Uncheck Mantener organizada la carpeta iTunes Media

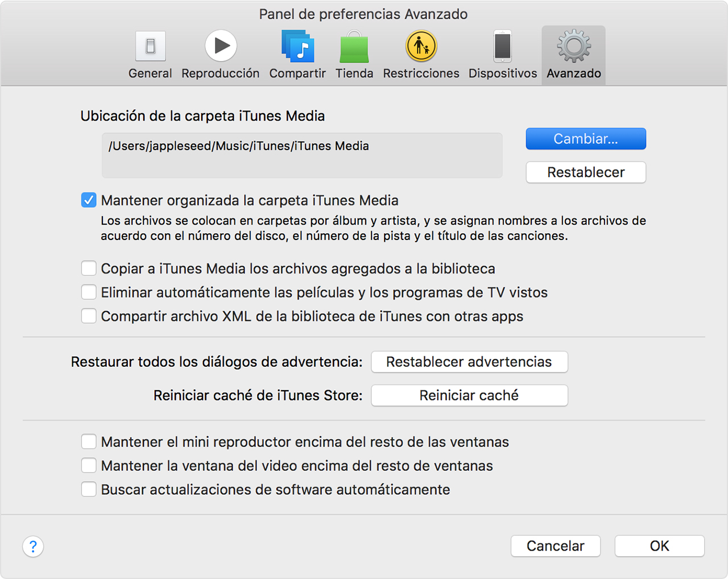coord(89,200)
